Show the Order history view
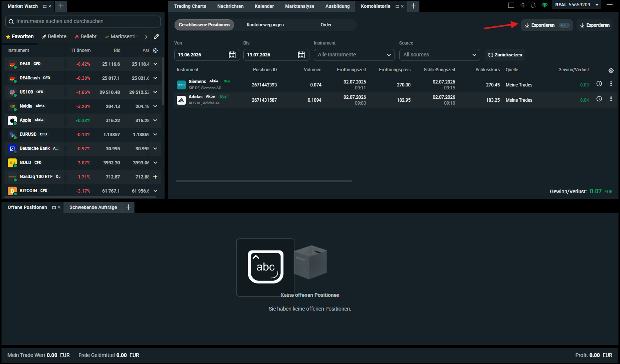620x364 pixels. coord(326,25)
